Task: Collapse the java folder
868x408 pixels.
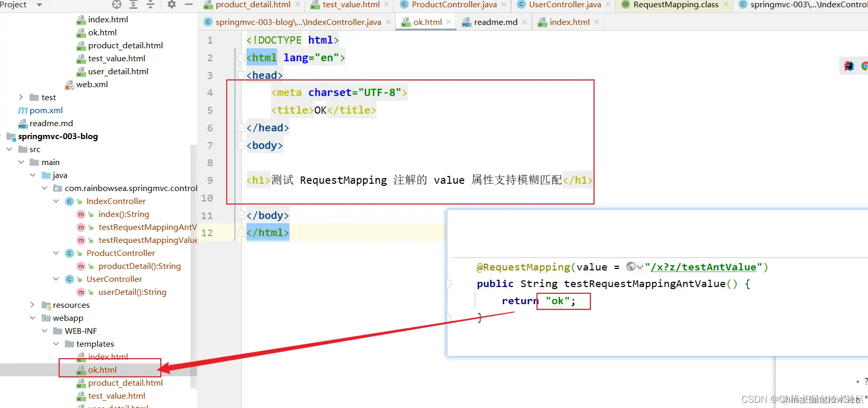Action: tap(33, 175)
